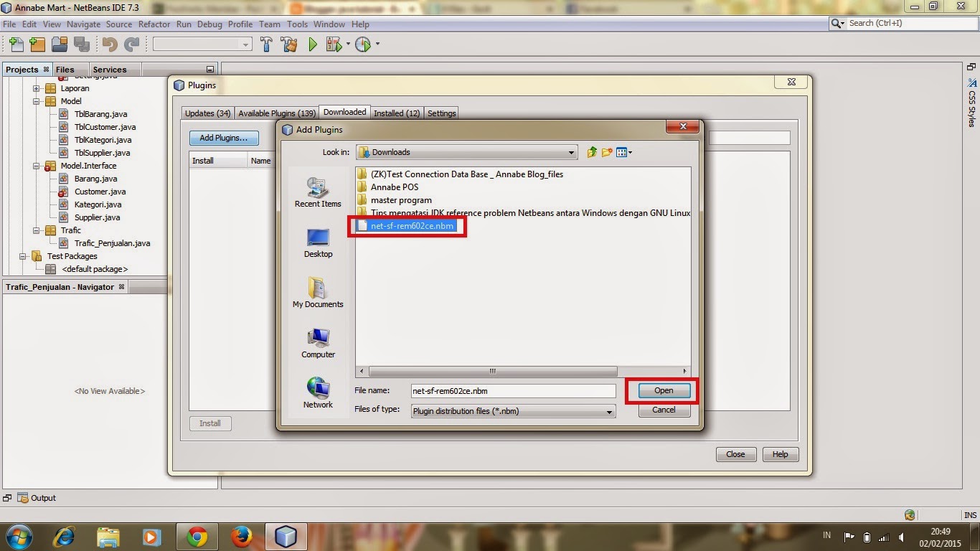The height and width of the screenshot is (551, 980).
Task: Click the New Project toolbar icon
Action: click(37, 44)
